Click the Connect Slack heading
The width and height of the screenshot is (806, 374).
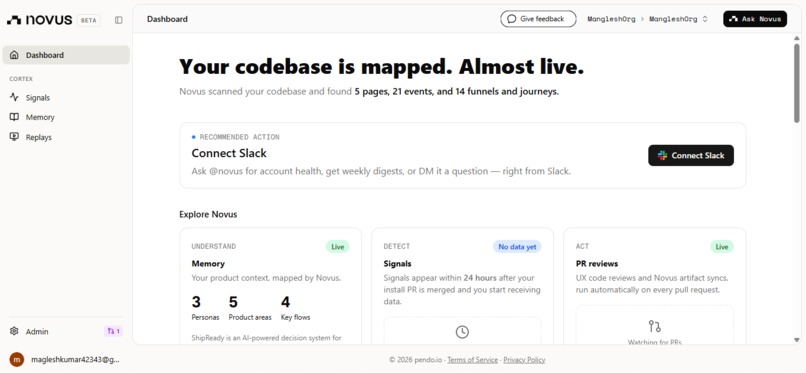[x=229, y=153]
